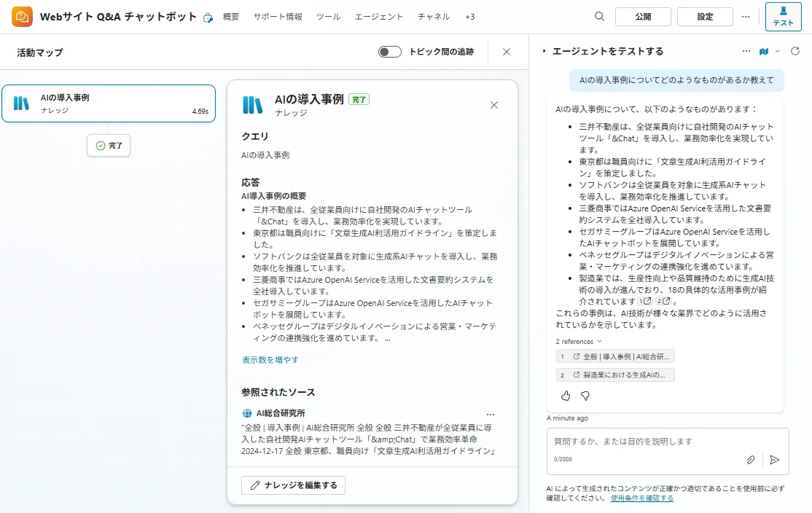The width and height of the screenshot is (812, 513).
Task: Attach a file using the paperclip icon
Action: pos(751,459)
